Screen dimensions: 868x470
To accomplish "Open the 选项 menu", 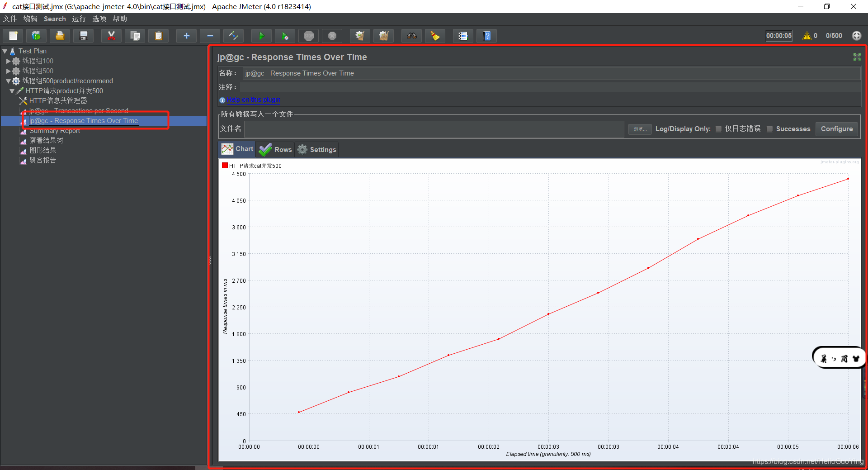I will pyautogui.click(x=99, y=19).
